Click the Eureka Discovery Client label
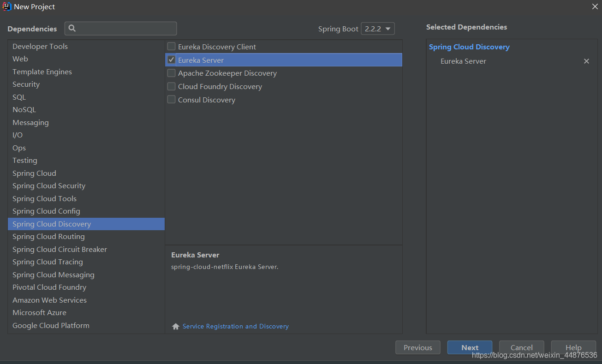The image size is (602, 364). (x=217, y=47)
